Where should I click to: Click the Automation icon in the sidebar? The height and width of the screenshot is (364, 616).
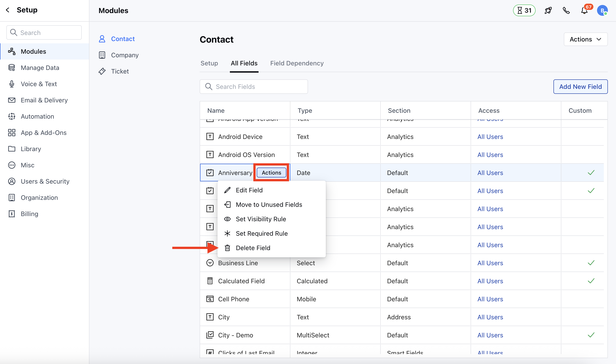click(x=12, y=117)
